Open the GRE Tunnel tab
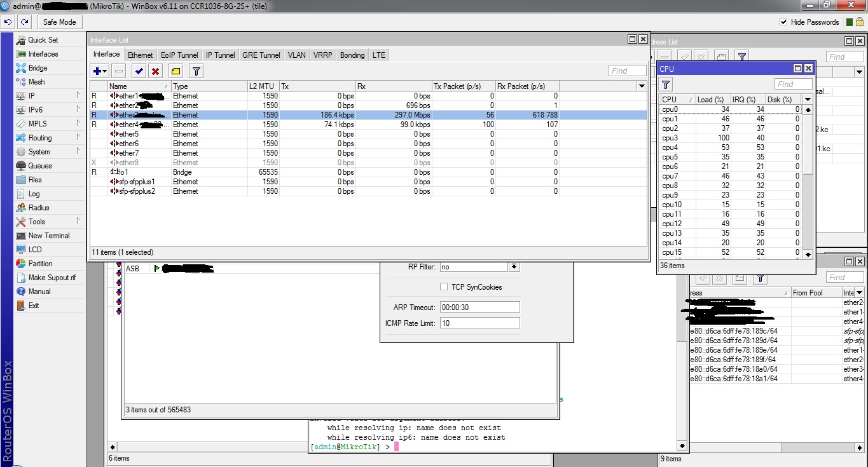868x467 pixels. [261, 55]
